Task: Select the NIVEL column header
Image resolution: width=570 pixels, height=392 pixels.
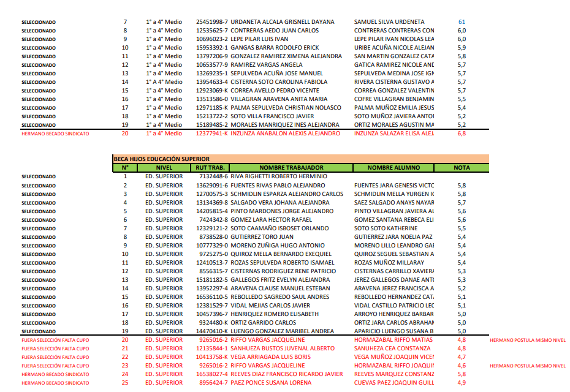Action: 164,167
